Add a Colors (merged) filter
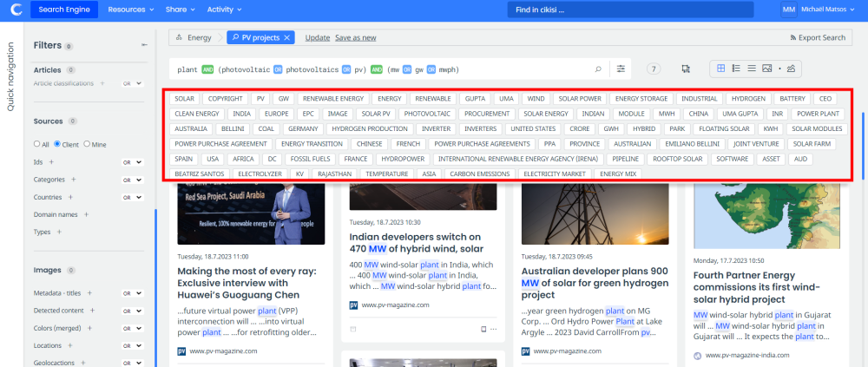 89,328
